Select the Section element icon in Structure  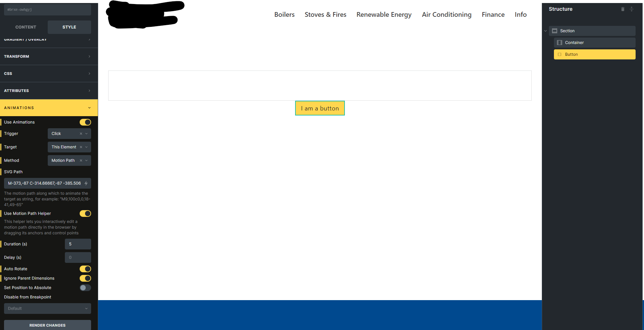pyautogui.click(x=555, y=31)
